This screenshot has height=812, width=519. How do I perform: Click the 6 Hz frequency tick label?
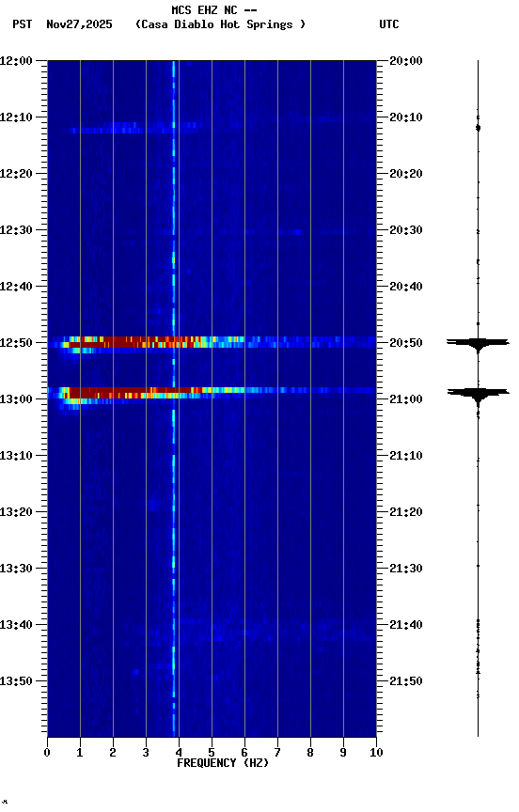point(244,753)
